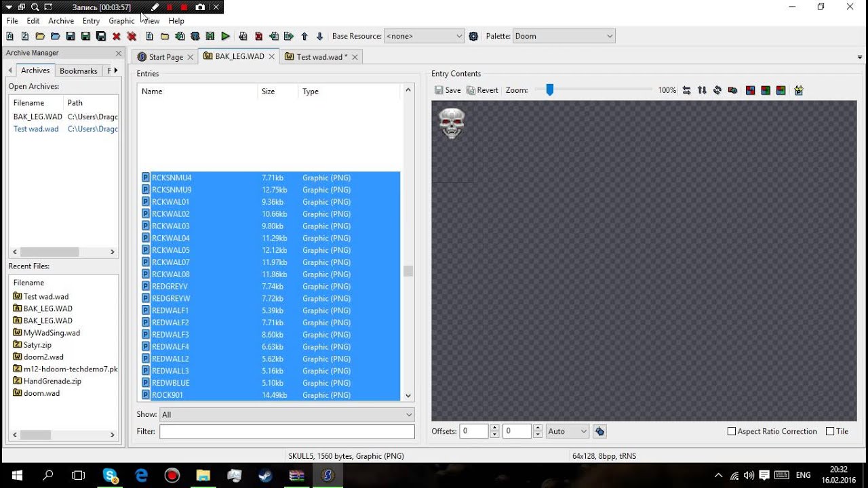Click the entries list vertical scrollbar thumb
The height and width of the screenshot is (488, 868).
(408, 271)
